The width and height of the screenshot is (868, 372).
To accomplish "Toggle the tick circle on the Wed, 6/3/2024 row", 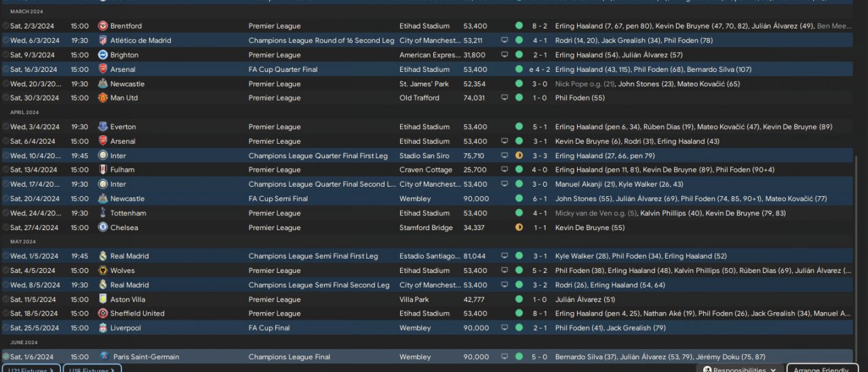I will pyautogui.click(x=5, y=40).
